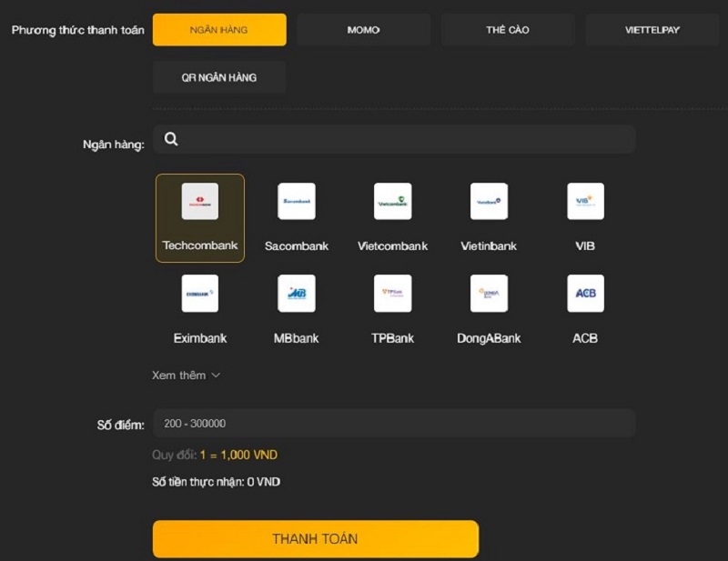The image size is (728, 561).
Task: Choose the Sacombank logo icon
Action: pos(297,202)
